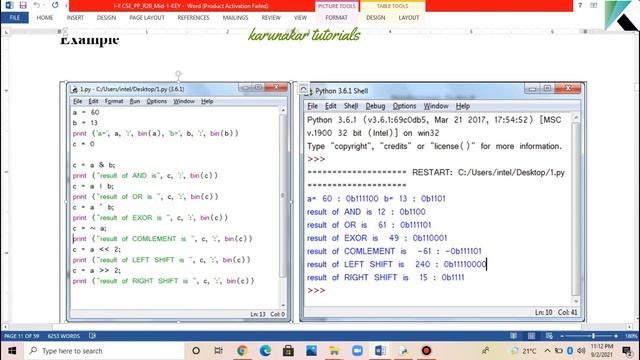This screenshot has height=360, width=640.
Task: Click the zoom slider handle
Action: point(593,336)
